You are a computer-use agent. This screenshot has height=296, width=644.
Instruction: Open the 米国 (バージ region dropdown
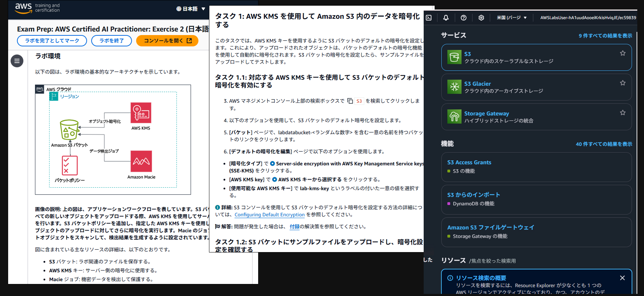click(x=512, y=18)
